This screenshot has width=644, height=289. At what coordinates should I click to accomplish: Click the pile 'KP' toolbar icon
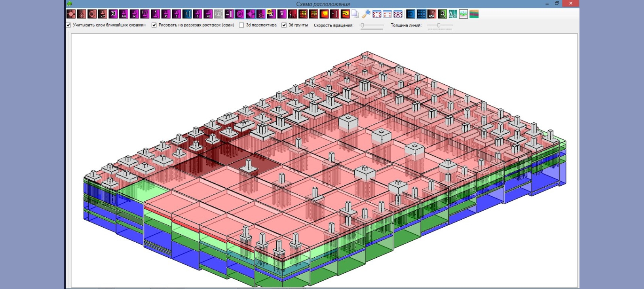208,14
